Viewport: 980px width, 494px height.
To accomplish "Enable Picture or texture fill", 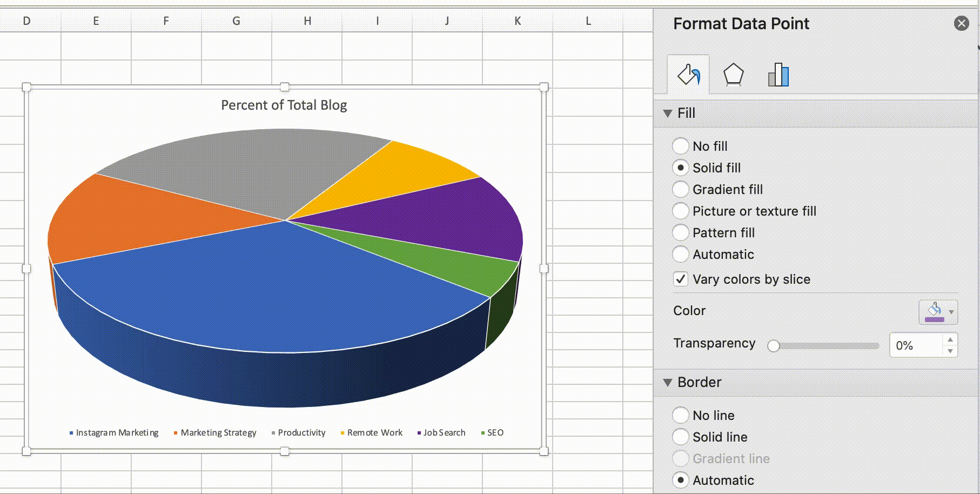I will (680, 211).
